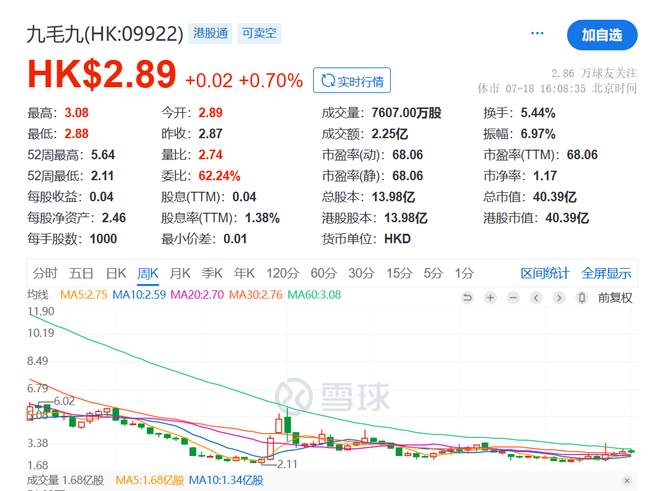Click the 6.02 high marker on chart
660x491 pixels.
coord(64,401)
